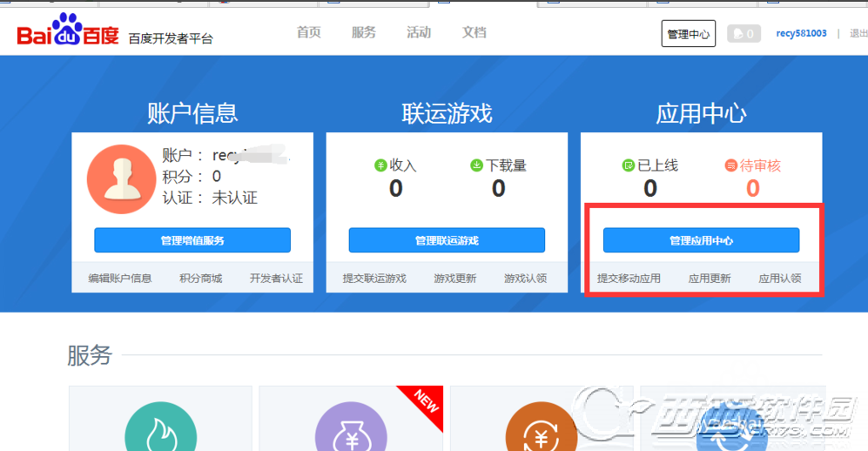
Task: Open 编辑账户信息 link
Action: point(120,279)
